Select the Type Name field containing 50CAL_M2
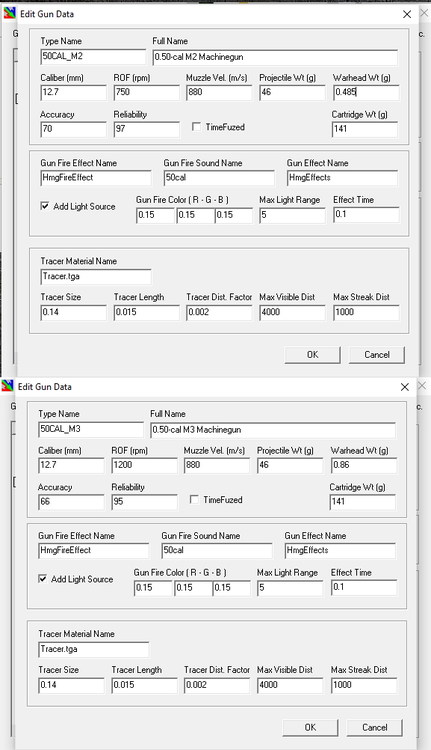 click(x=93, y=56)
